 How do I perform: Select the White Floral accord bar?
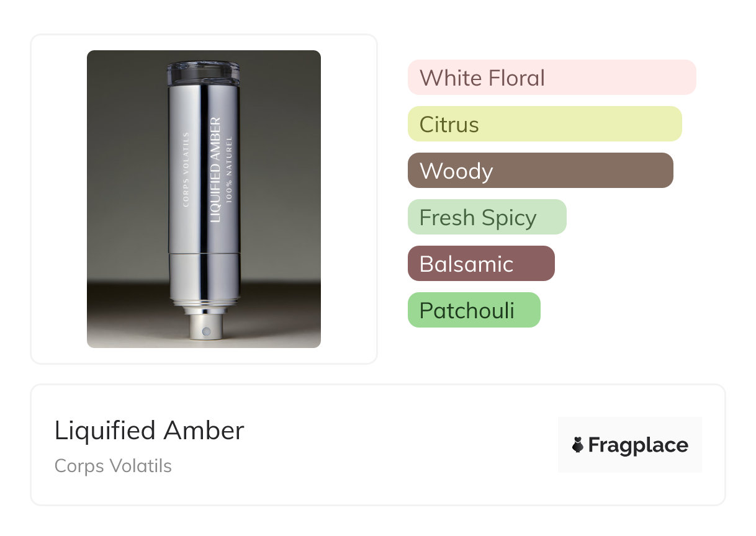click(x=551, y=78)
